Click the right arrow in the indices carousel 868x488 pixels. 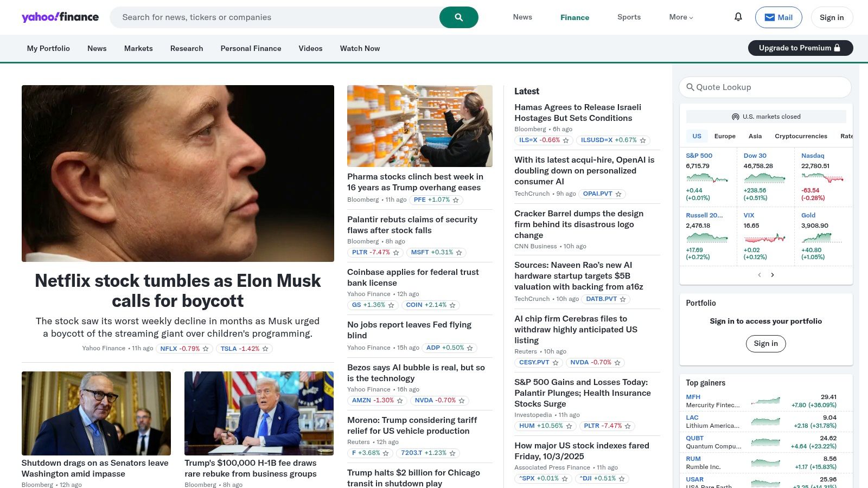click(x=773, y=275)
